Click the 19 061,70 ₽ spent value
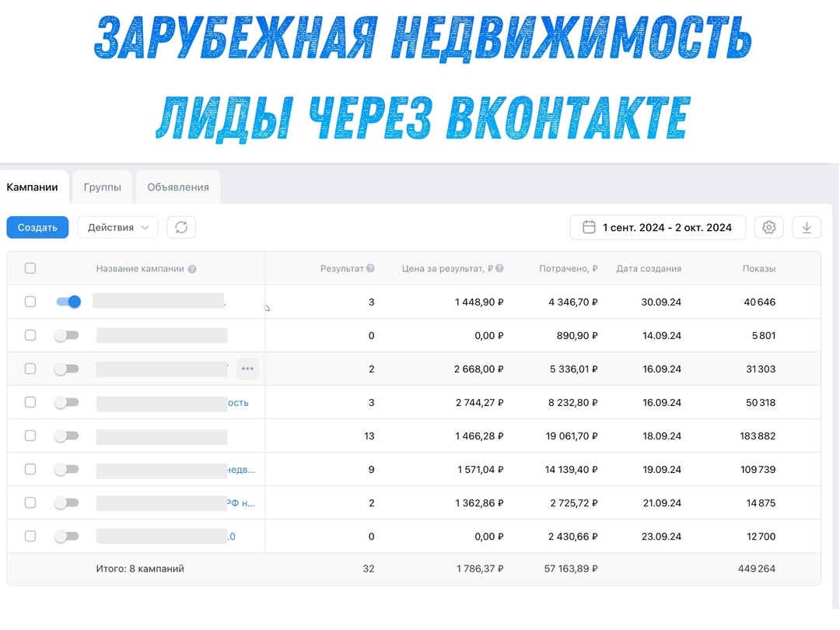 572,436
